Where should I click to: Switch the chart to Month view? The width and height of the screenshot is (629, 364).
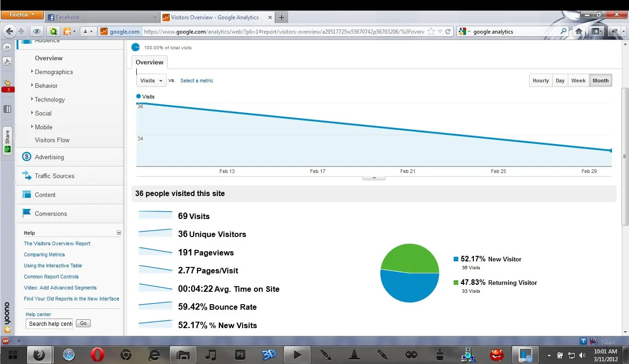pyautogui.click(x=600, y=81)
